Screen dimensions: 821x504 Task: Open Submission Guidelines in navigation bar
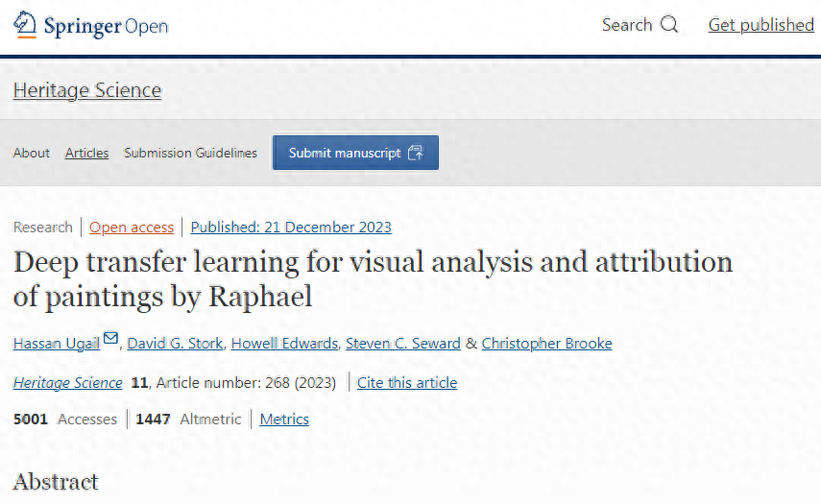(x=190, y=153)
